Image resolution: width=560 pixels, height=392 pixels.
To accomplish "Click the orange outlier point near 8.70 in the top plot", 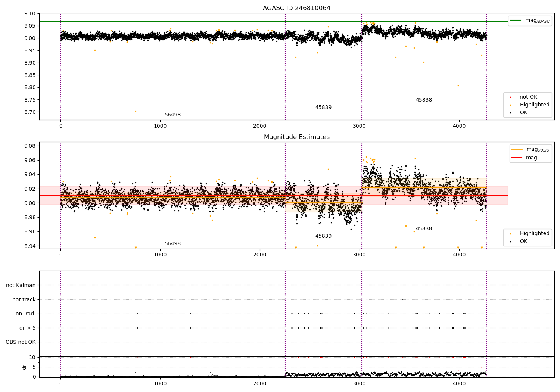I will coord(136,111).
